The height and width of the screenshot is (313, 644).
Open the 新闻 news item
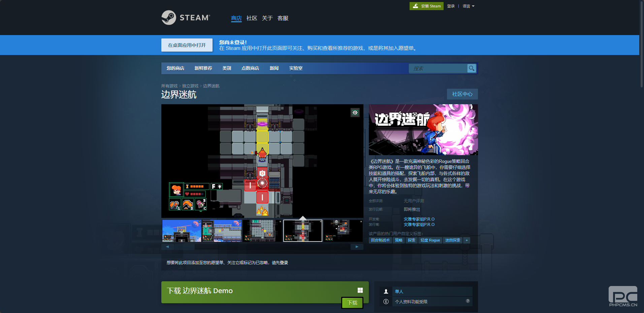274,68
